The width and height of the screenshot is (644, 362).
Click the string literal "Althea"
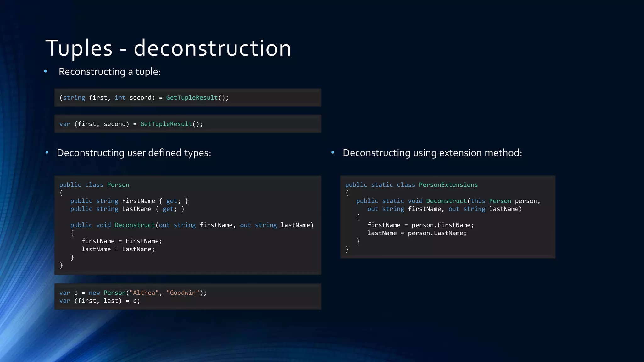144,293
